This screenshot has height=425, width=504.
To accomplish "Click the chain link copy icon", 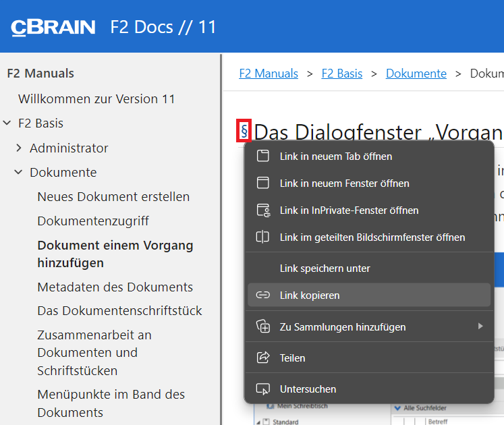I will click(263, 295).
